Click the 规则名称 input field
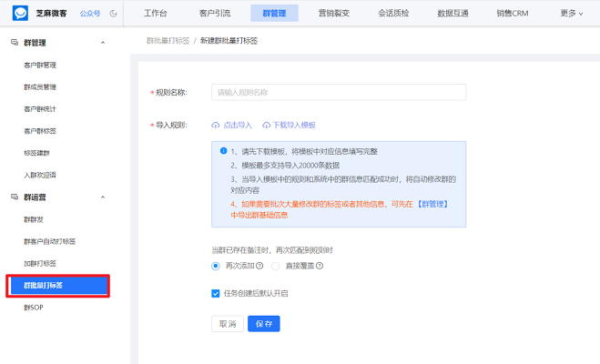The image size is (600, 364). [338, 92]
